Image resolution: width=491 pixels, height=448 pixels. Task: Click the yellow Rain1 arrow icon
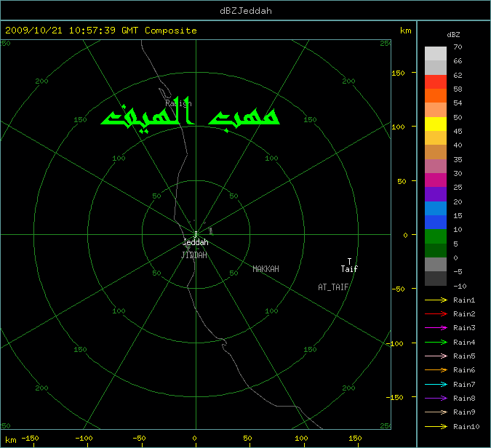pyautogui.click(x=436, y=300)
